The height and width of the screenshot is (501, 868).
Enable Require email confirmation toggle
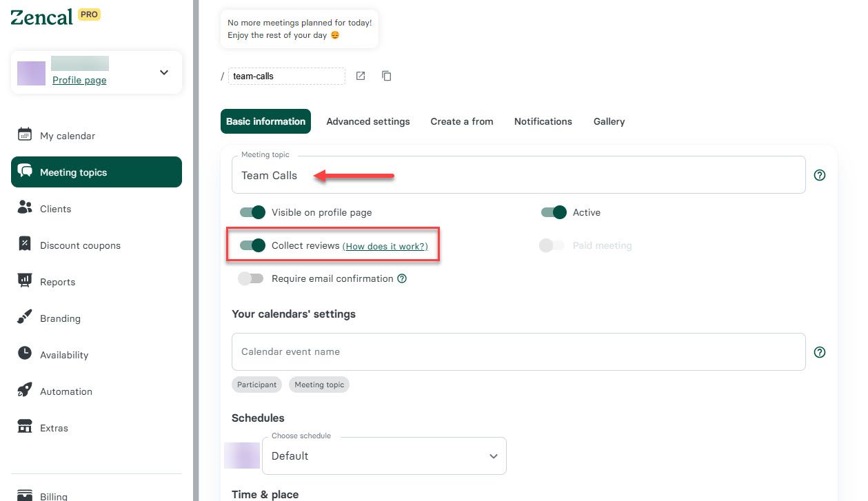[251, 278]
